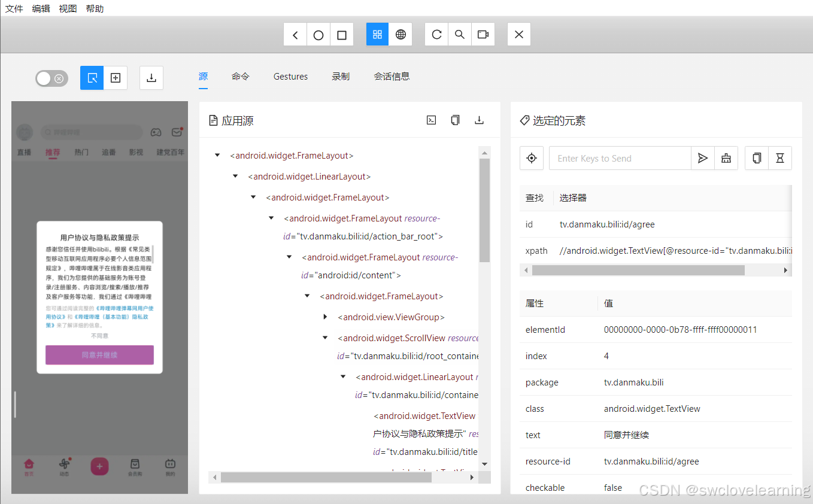
Task: Collapse the LinearLayout container node
Action: point(343,377)
